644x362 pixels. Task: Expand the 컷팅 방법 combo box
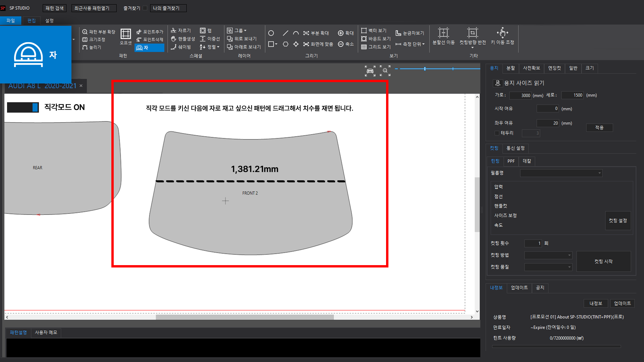click(569, 255)
